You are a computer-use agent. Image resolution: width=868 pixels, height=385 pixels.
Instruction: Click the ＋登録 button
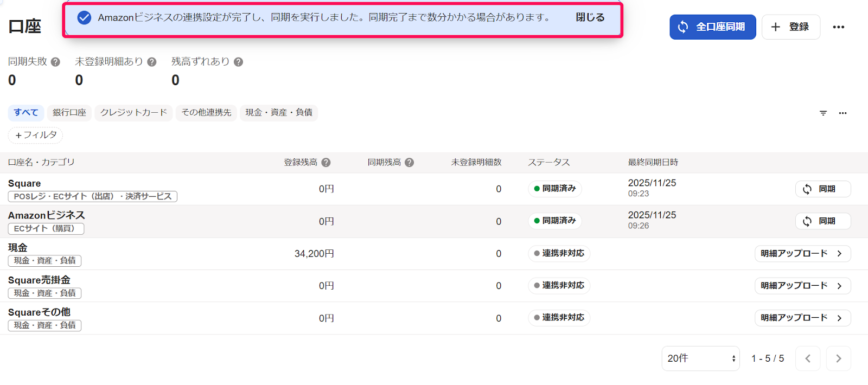(790, 27)
